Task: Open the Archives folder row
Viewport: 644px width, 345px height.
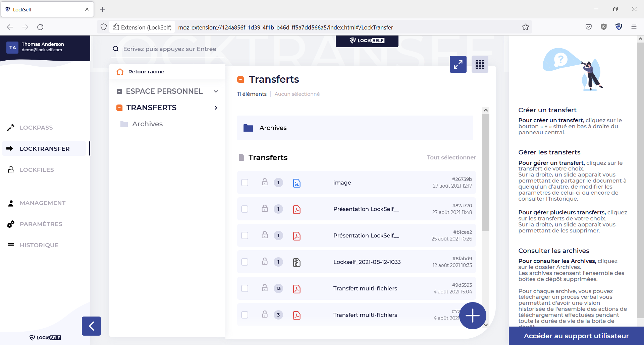Action: click(355, 128)
